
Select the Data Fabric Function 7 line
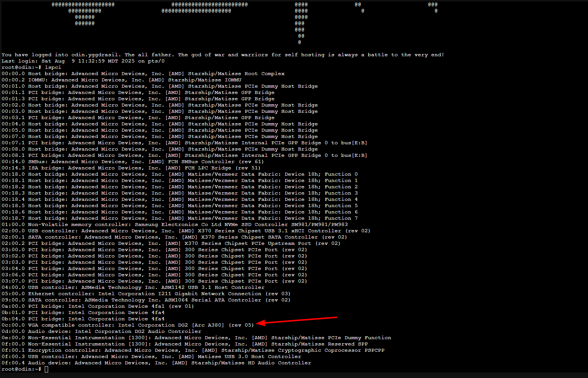pyautogui.click(x=179, y=218)
